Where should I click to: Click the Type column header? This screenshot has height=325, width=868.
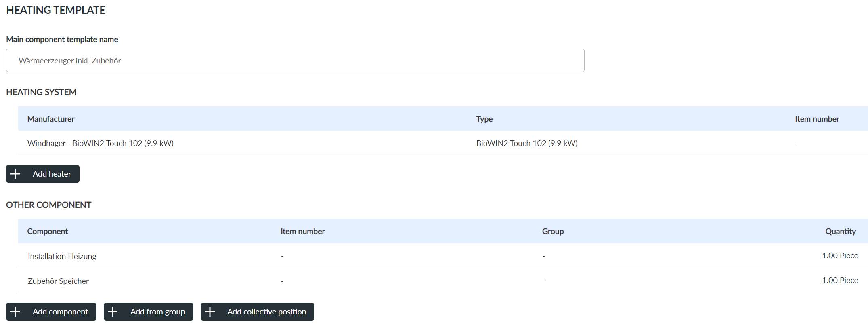484,119
